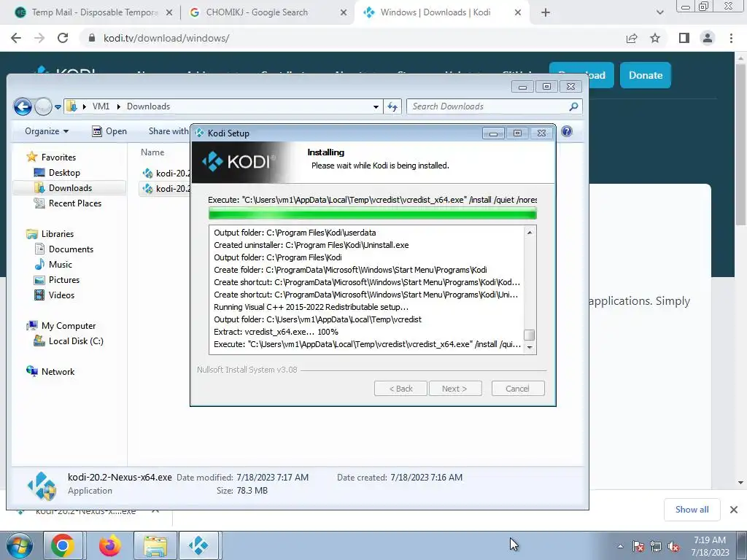Select the Windows Downloads Kodi tab
The image size is (747, 560).
pyautogui.click(x=436, y=13)
